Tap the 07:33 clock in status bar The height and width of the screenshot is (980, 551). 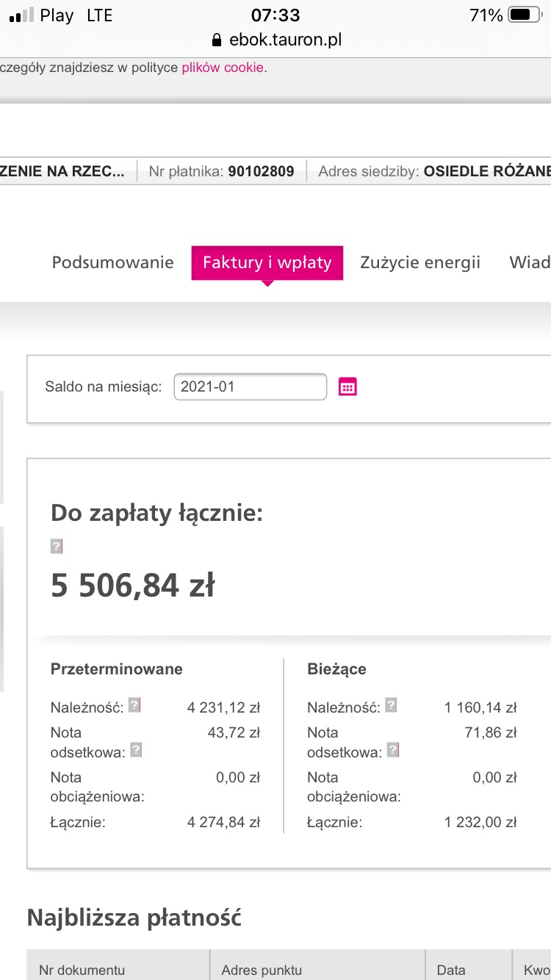[x=275, y=15]
